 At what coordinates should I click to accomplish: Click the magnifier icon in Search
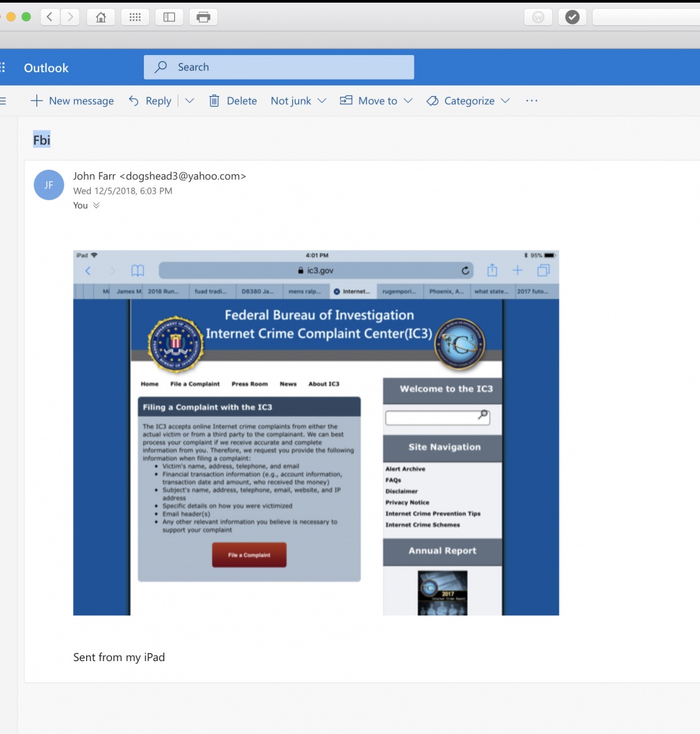(160, 67)
